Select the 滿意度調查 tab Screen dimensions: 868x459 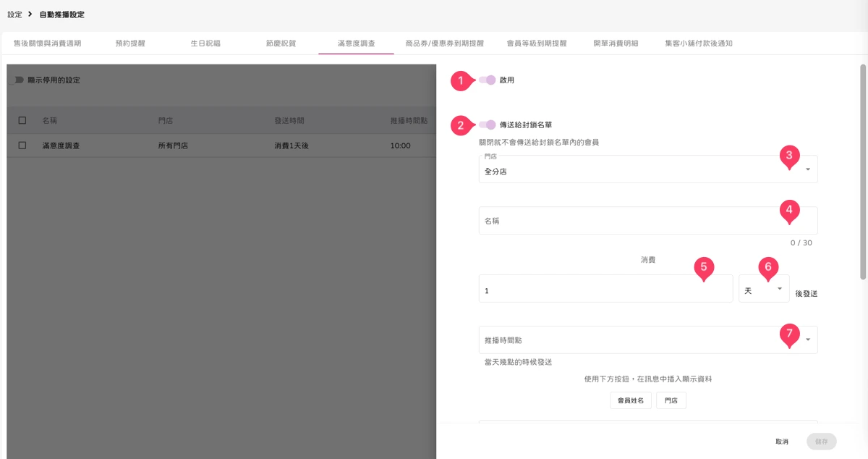tap(356, 43)
